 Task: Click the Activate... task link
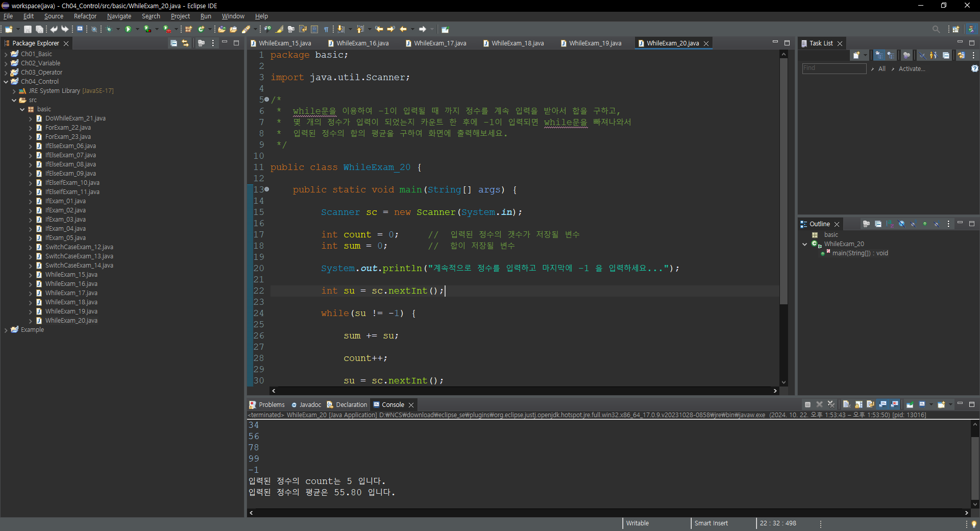912,69
